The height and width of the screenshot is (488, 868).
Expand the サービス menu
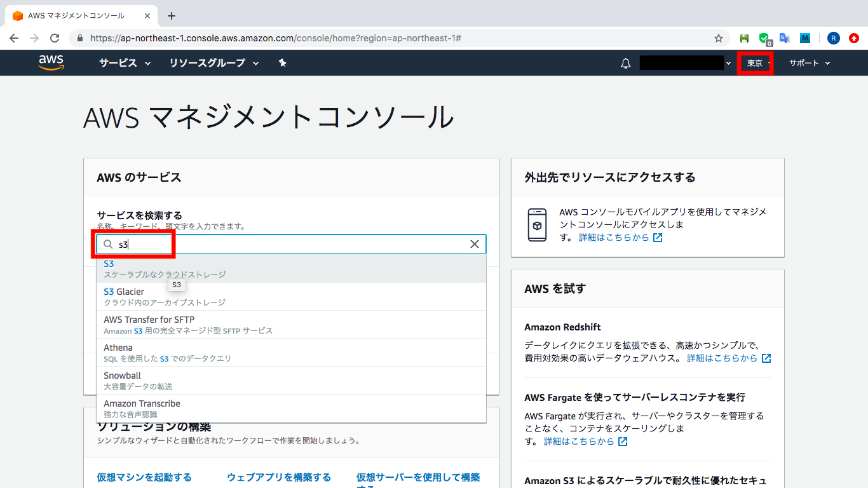pos(125,63)
